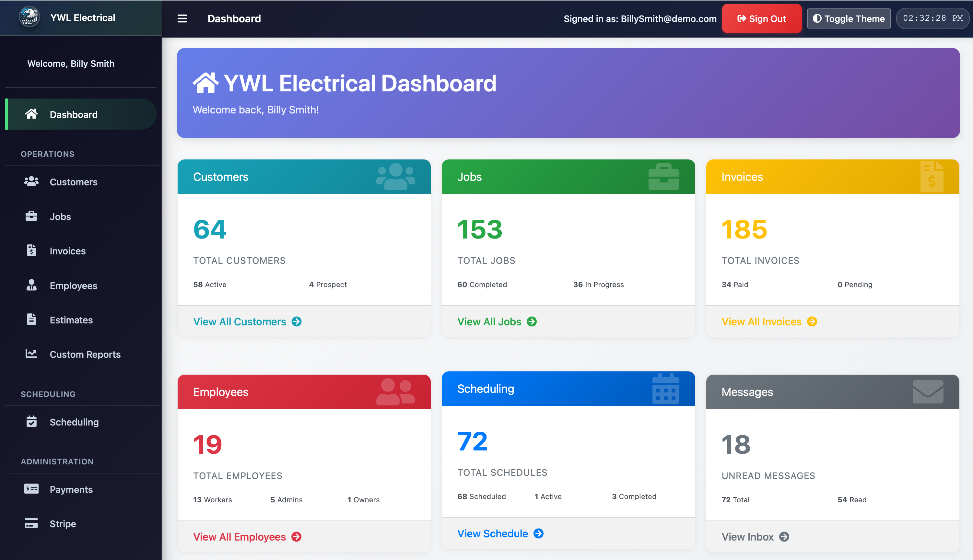973x560 pixels.
Task: Select Dashboard in the navigation menu
Action: click(x=74, y=114)
